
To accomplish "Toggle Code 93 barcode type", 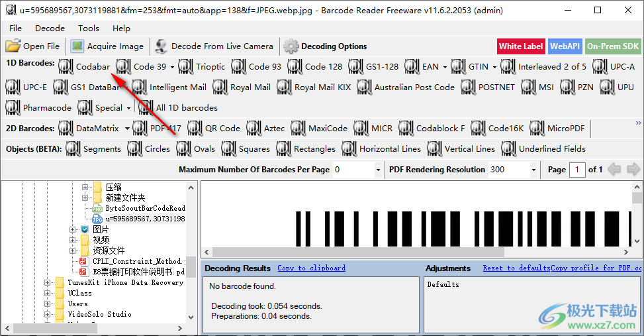I will coord(256,67).
